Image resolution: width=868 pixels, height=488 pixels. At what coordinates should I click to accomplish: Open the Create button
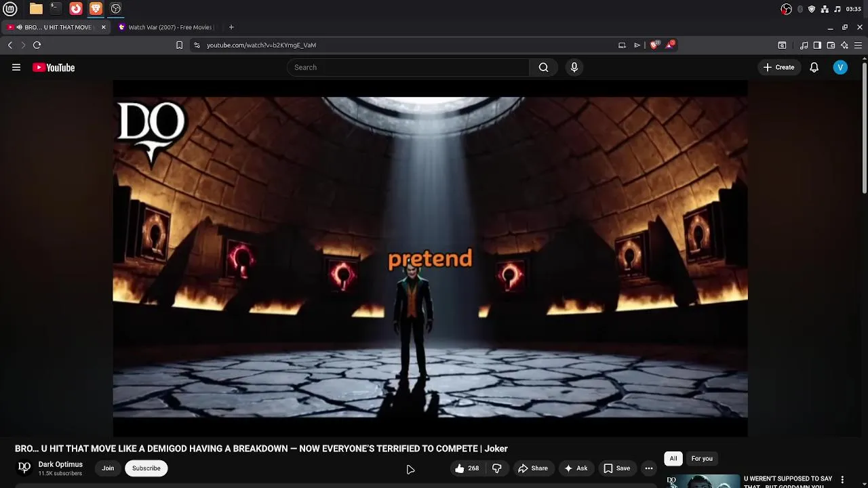coord(778,67)
